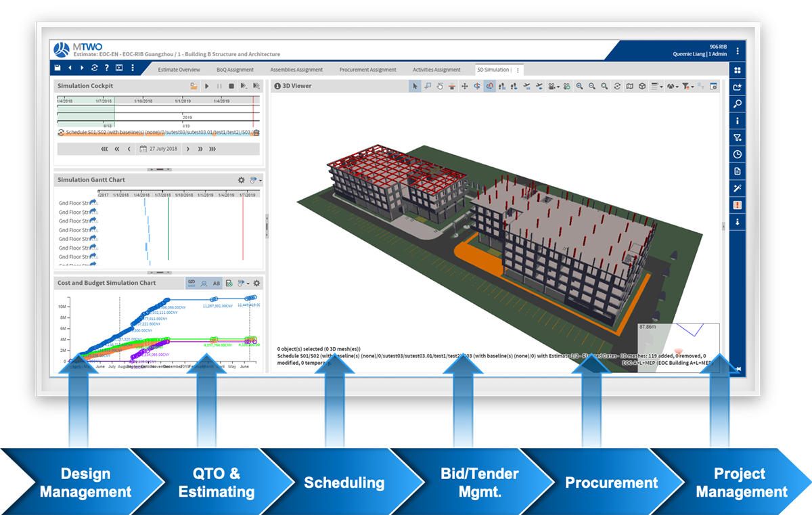Select Activities Assignment tab

tap(436, 70)
